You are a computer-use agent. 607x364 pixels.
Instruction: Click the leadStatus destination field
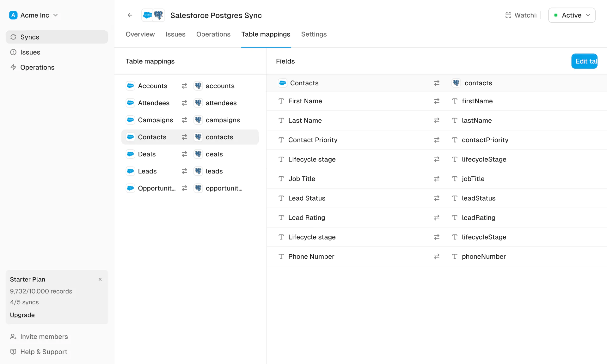479,198
